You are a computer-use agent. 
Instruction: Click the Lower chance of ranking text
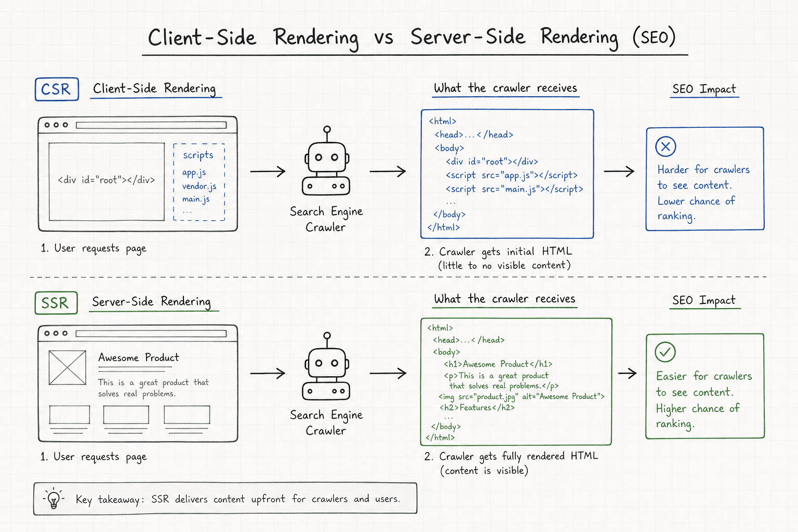696,208
